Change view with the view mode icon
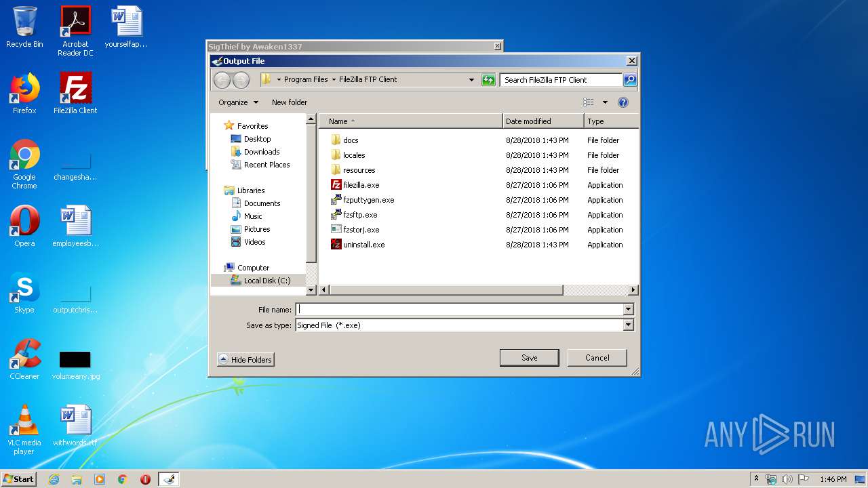Image resolution: width=868 pixels, height=488 pixels. tap(588, 102)
